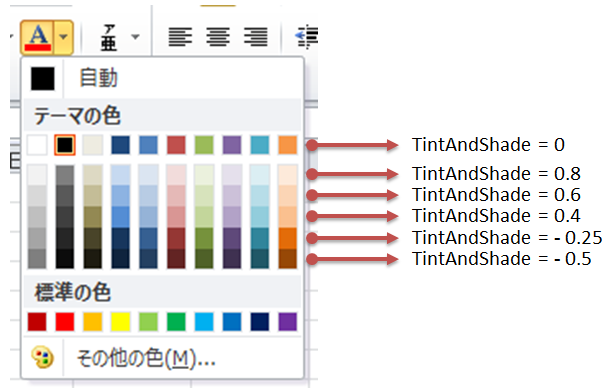
Task: Click the black automatic color box
Action: tap(43, 79)
